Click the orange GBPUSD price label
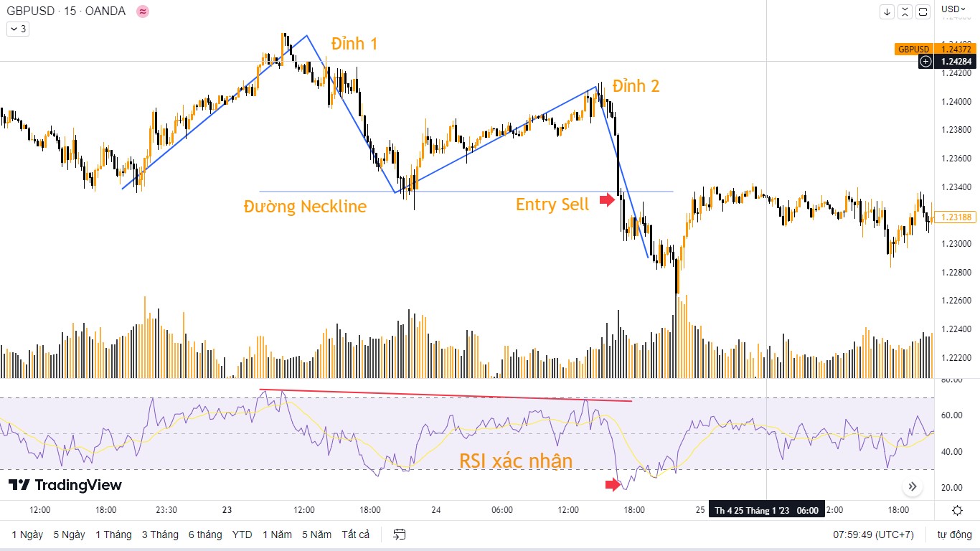Screen dimensions: 980x551 pos(913,50)
